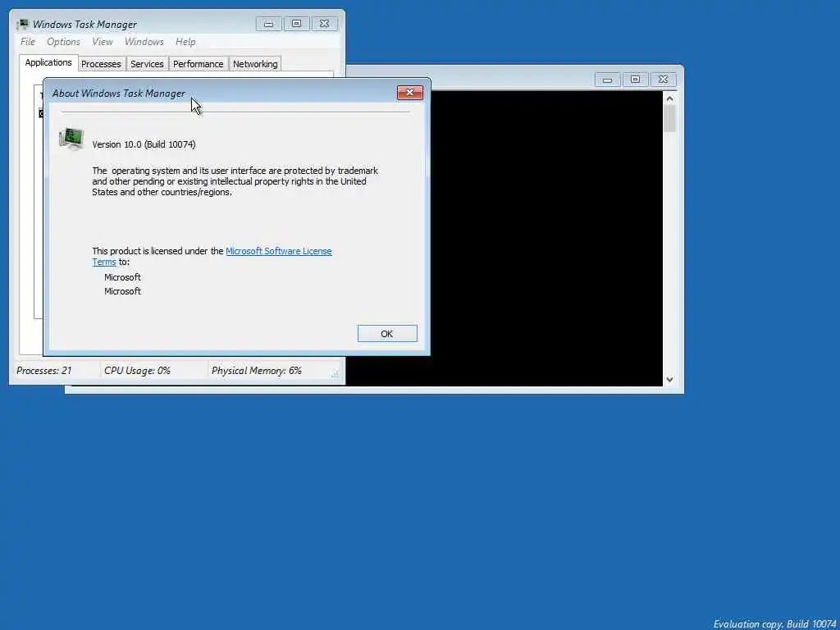Screen dimensions: 840x630
Task: Switch to the Networking tab
Action: click(255, 64)
